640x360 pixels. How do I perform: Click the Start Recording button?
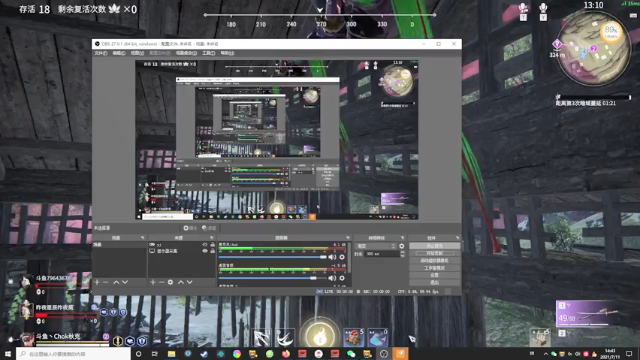point(434,253)
